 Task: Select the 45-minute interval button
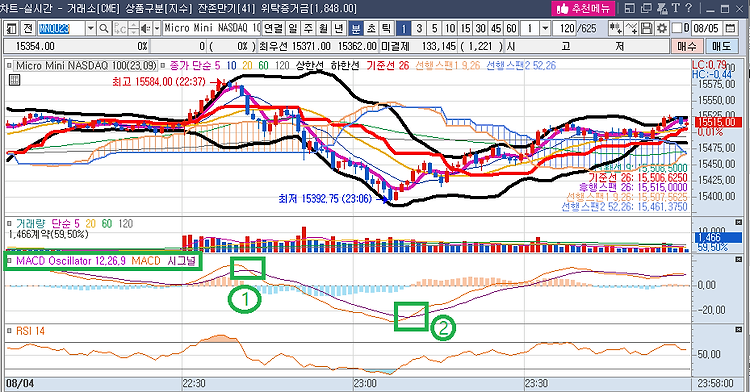point(496,29)
